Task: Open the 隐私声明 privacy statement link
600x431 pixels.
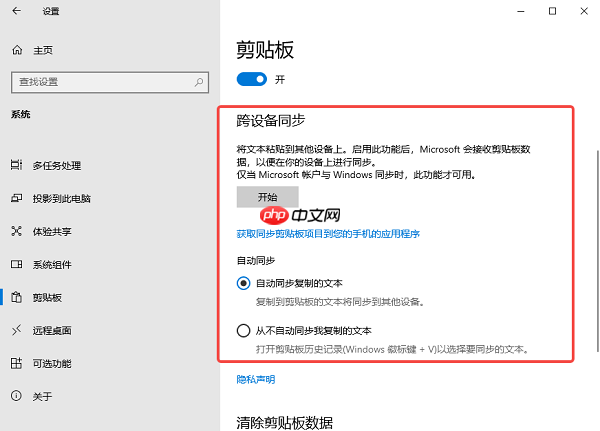Action: click(256, 379)
